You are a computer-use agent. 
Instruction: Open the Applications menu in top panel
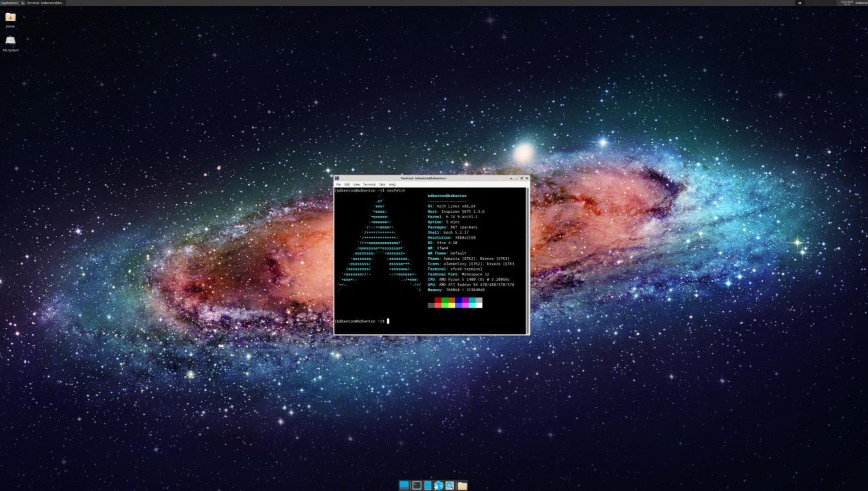10,3
